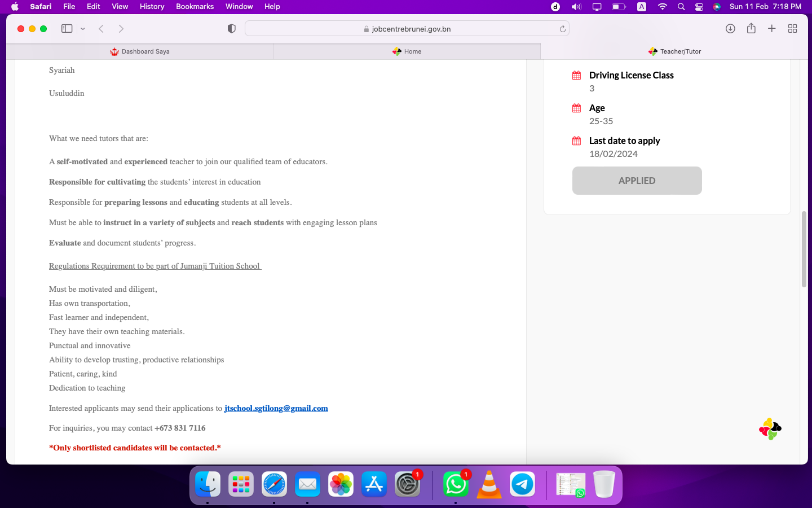Reload the jobcentrebrunei page
Viewport: 812px width, 508px height.
pyautogui.click(x=562, y=29)
